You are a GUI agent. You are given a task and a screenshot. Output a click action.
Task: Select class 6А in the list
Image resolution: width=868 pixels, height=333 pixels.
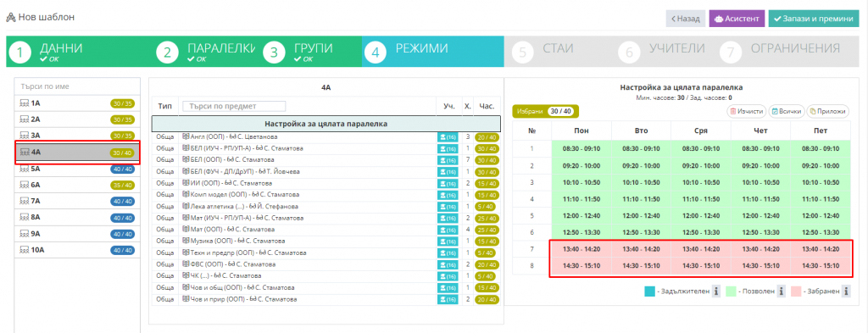77,186
